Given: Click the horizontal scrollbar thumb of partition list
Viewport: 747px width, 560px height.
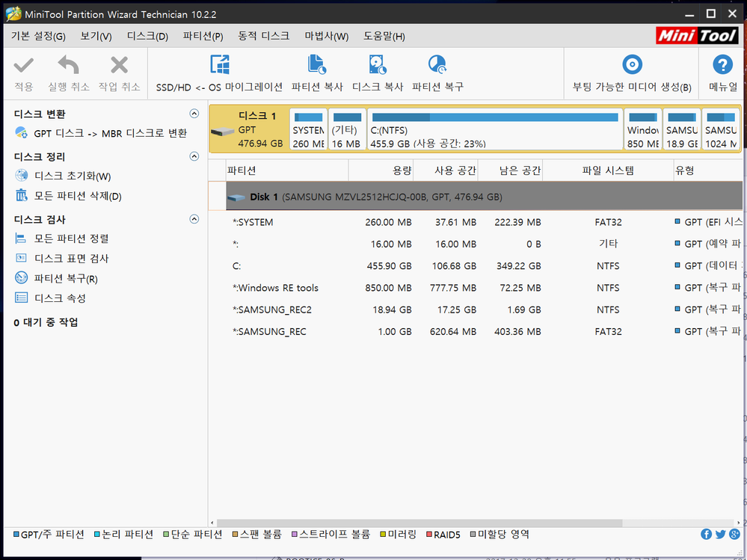Looking at the screenshot, I should tap(419, 523).
